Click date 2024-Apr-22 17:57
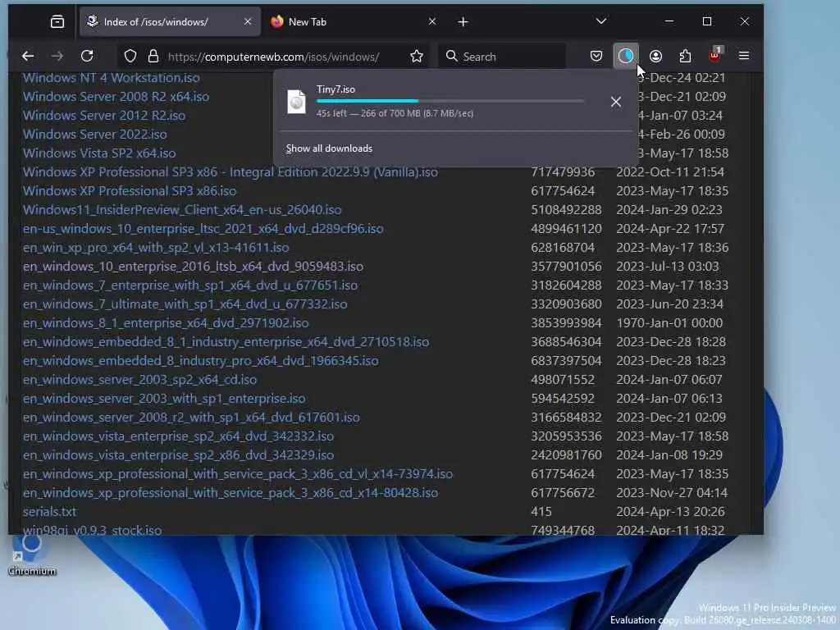 click(x=669, y=229)
